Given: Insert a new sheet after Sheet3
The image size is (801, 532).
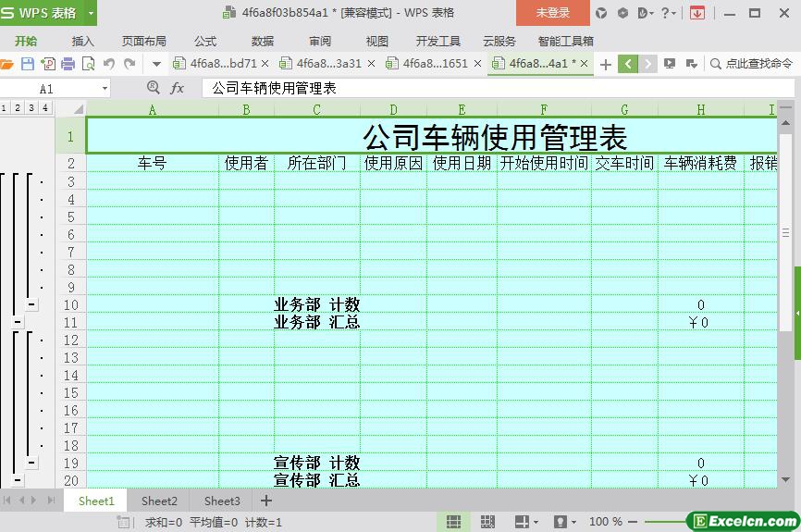Looking at the screenshot, I should pos(266,501).
